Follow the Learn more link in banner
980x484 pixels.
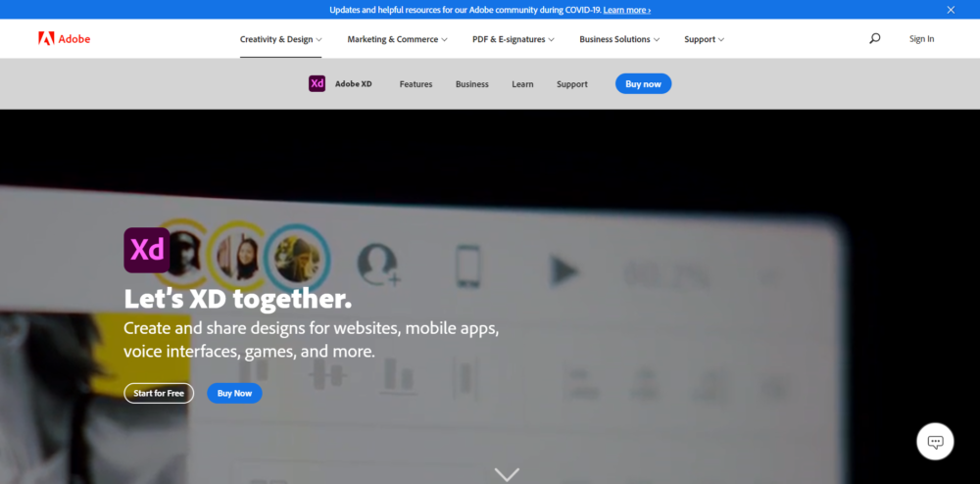pos(627,10)
